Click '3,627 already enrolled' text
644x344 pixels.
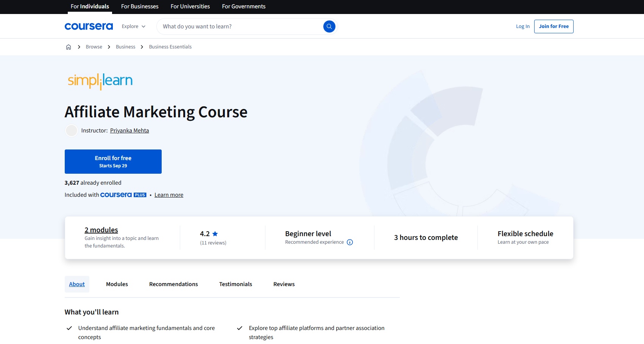click(x=93, y=183)
